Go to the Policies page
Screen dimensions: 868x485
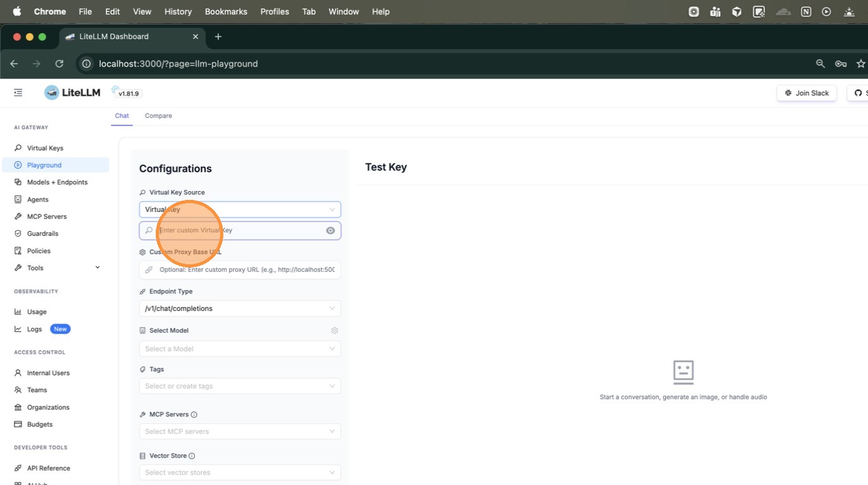point(38,251)
